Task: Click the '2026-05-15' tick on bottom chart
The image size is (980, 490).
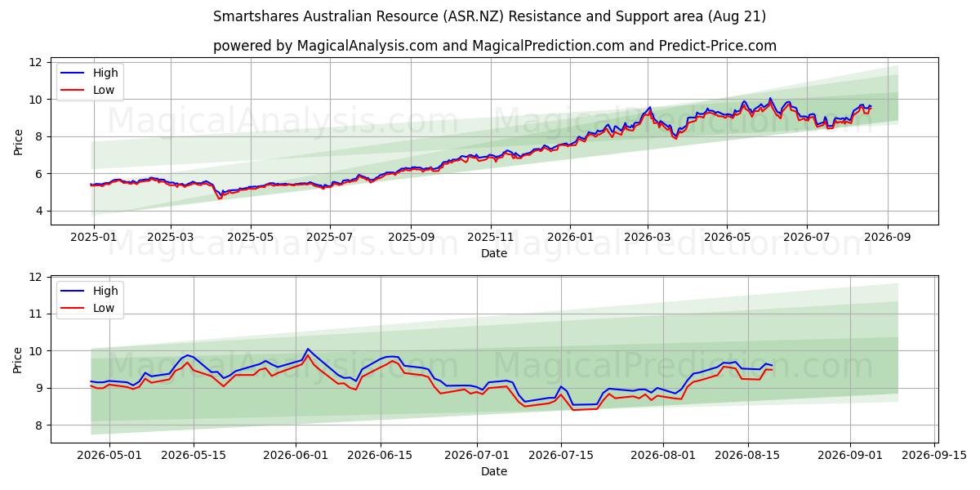Action: [194, 456]
